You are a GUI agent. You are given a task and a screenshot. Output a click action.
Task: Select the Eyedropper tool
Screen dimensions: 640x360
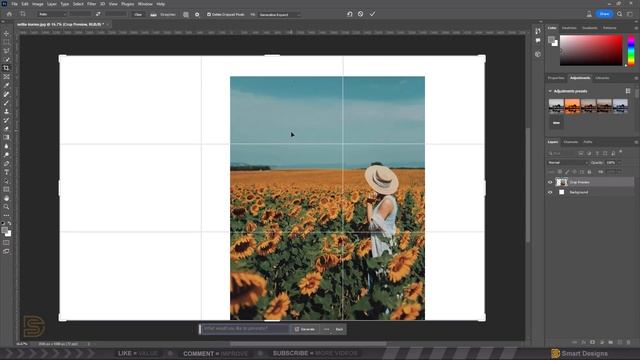click(6, 85)
